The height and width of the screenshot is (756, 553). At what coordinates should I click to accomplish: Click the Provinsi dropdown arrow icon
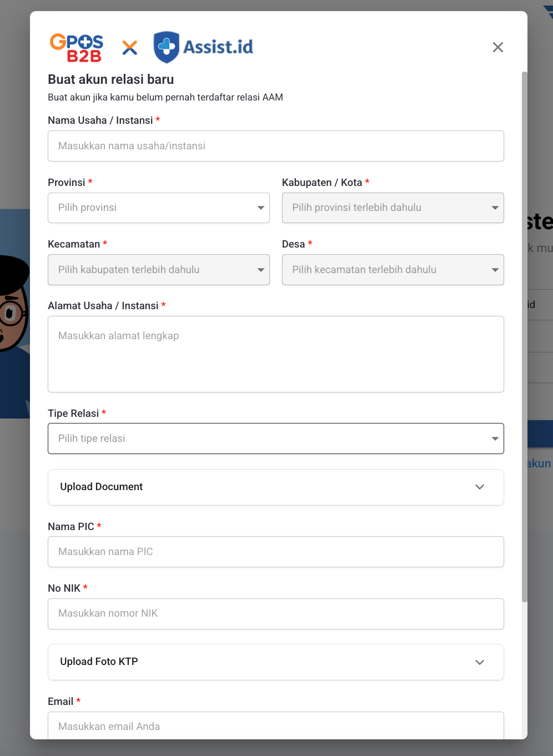[260, 208]
